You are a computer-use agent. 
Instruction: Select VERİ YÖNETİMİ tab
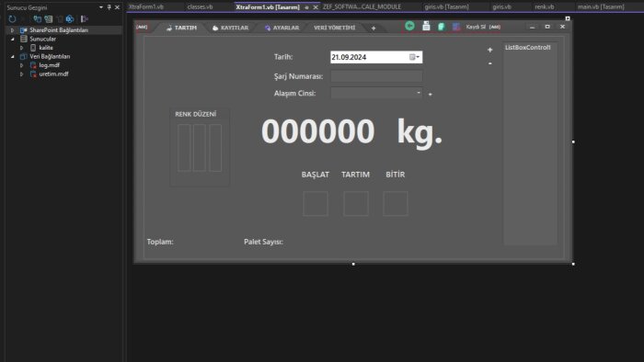334,28
